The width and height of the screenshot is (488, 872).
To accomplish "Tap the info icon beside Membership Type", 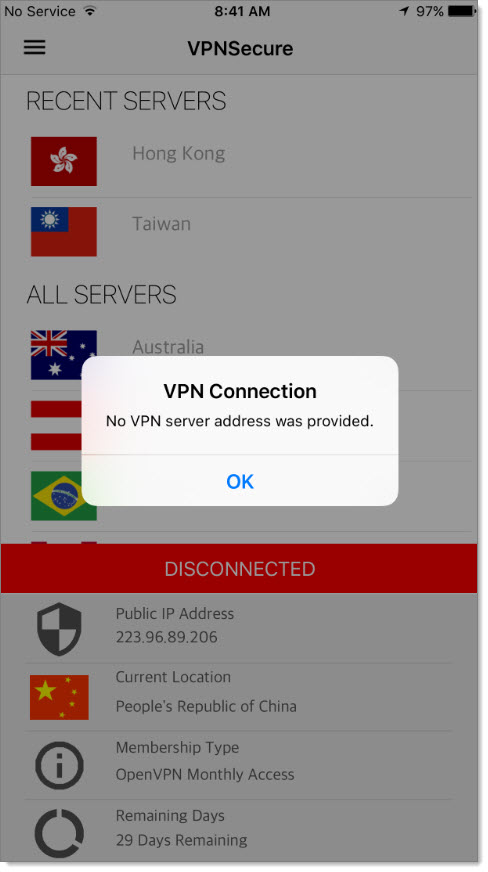I will coord(59,766).
